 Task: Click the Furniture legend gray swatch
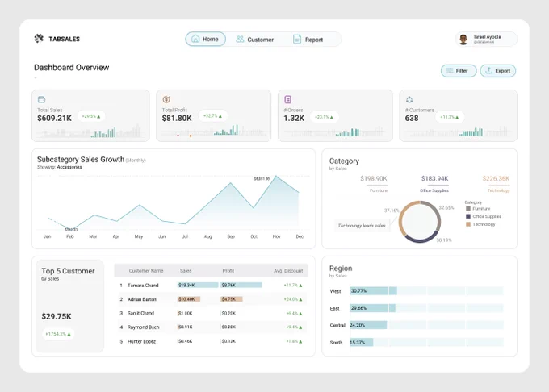tap(468, 209)
